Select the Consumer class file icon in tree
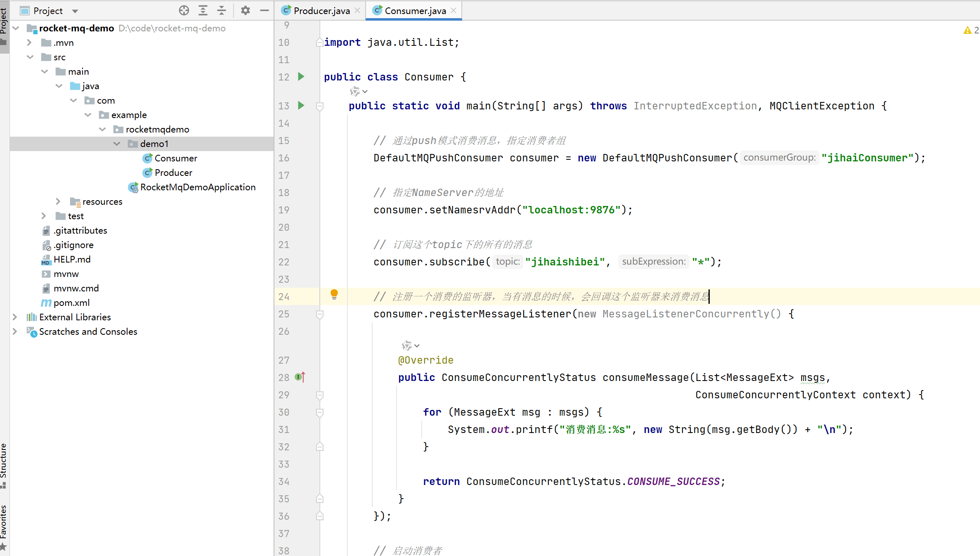 pyautogui.click(x=147, y=158)
